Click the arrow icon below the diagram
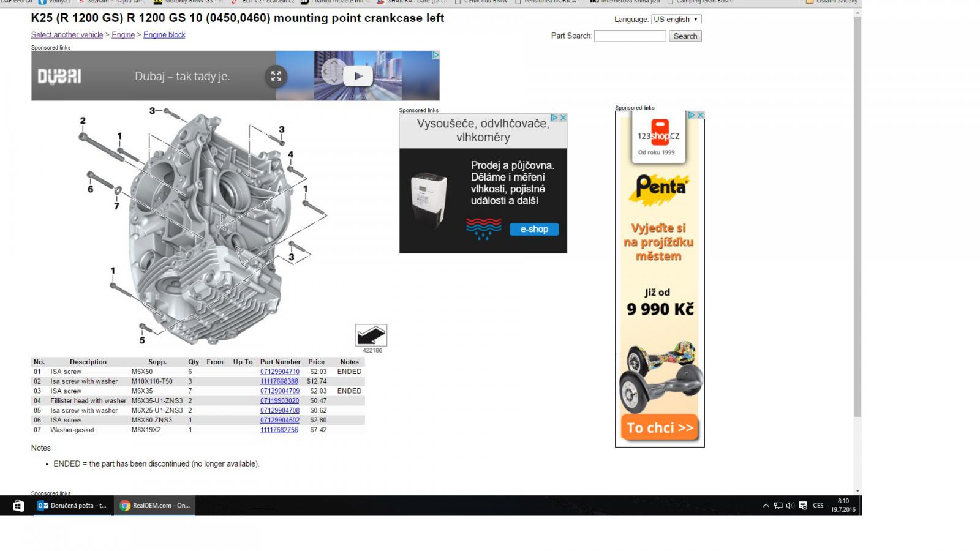980x551 pixels. coord(371,335)
